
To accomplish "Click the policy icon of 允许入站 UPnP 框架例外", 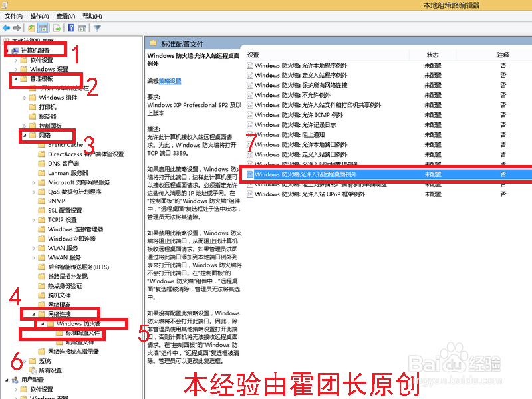I will (250, 194).
